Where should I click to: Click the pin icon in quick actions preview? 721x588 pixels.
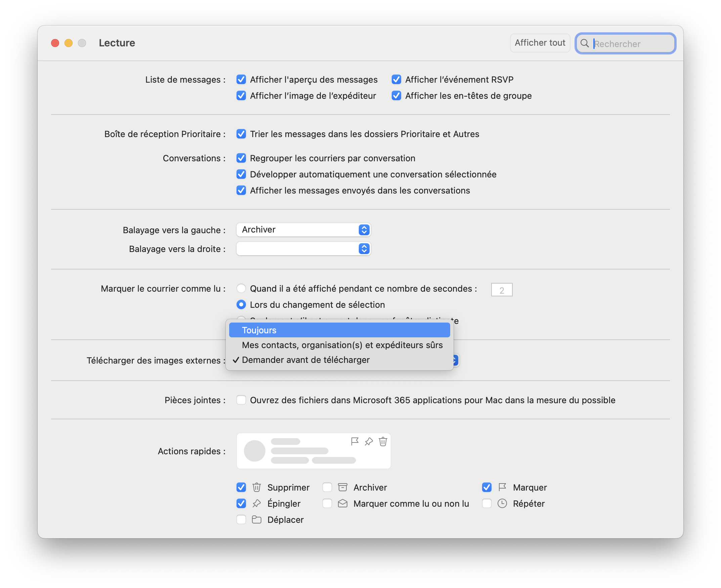click(x=369, y=442)
